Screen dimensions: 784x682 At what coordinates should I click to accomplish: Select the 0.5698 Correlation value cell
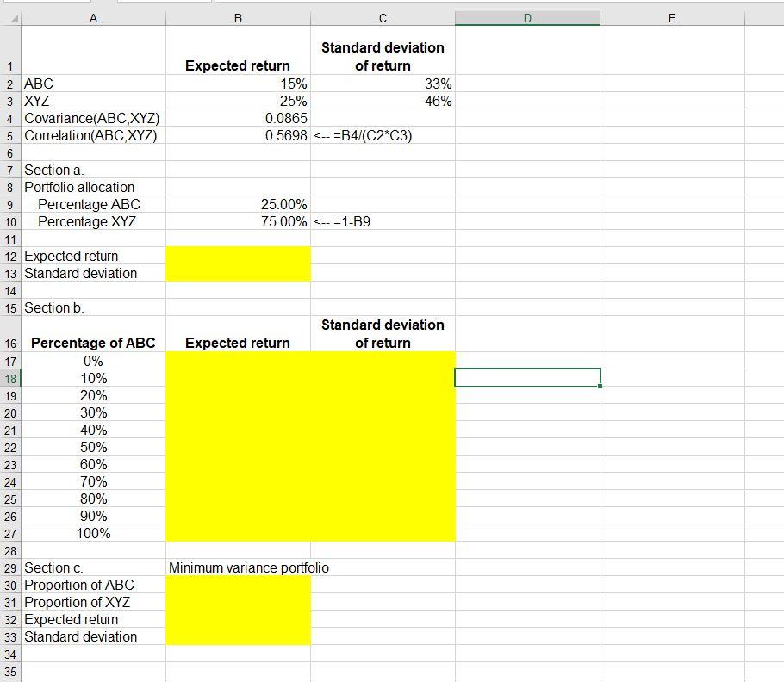coord(237,135)
